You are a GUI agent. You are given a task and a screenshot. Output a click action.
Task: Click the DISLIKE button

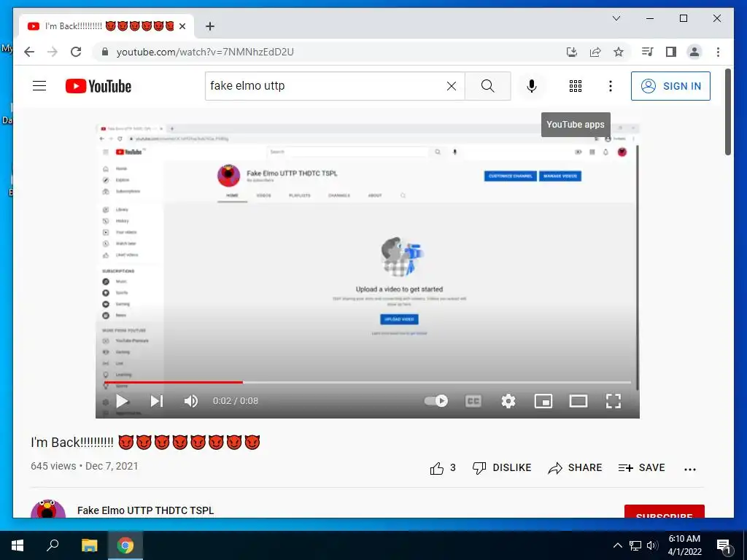pos(502,468)
